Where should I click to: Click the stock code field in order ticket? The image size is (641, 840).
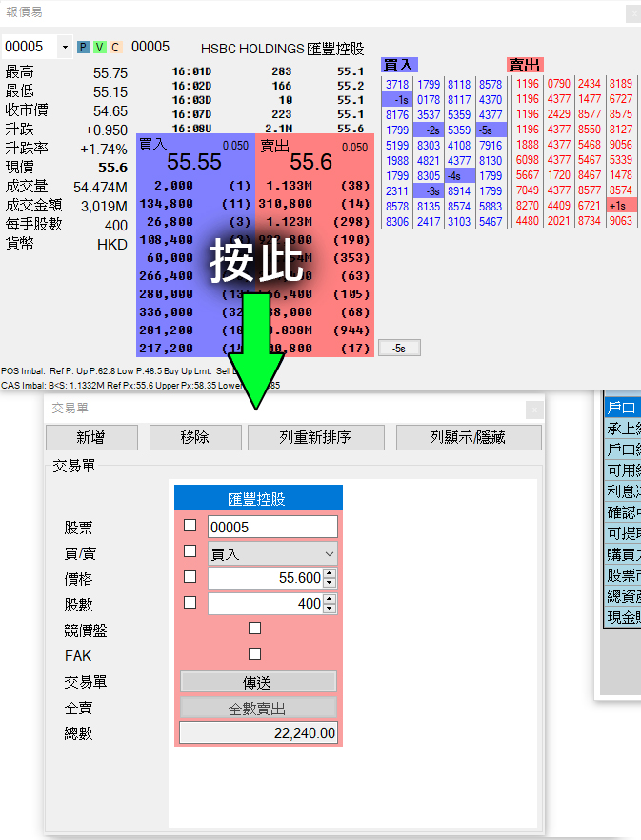click(x=272, y=528)
